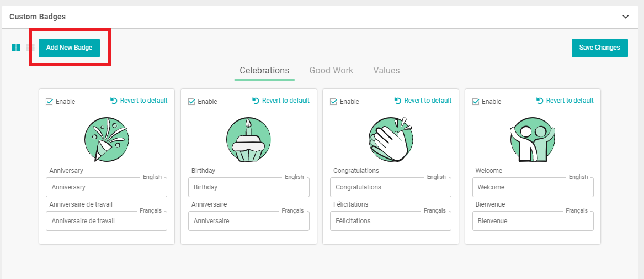644x279 pixels.
Task: Revert the Anniversary badge to default
Action: click(x=139, y=101)
